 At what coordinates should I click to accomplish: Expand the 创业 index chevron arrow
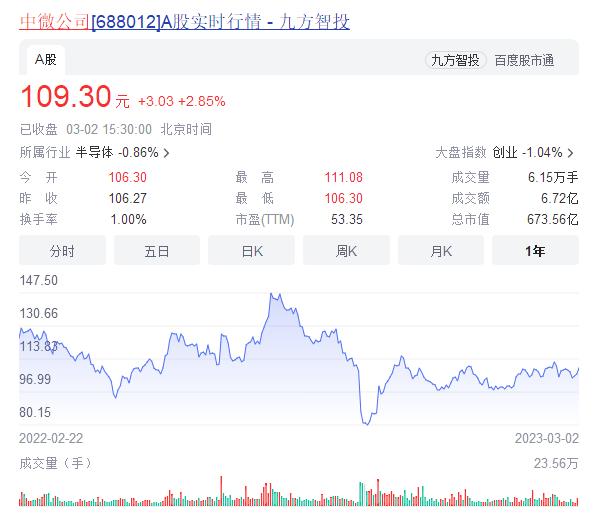pyautogui.click(x=570, y=153)
